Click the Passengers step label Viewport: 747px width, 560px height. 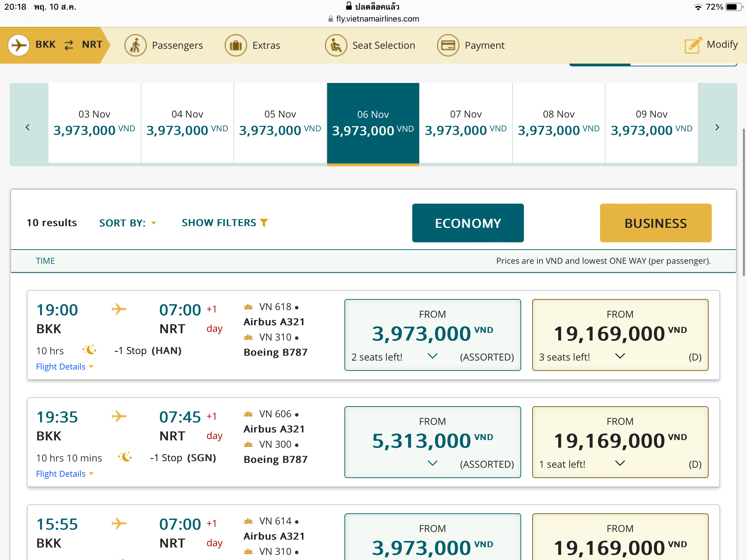177,45
